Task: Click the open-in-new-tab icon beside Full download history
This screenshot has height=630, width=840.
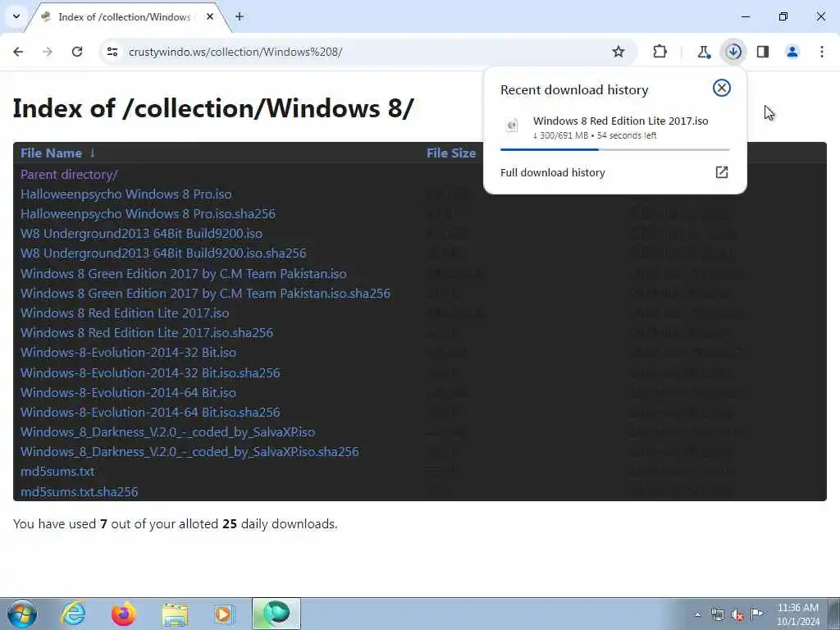Action: 722,172
